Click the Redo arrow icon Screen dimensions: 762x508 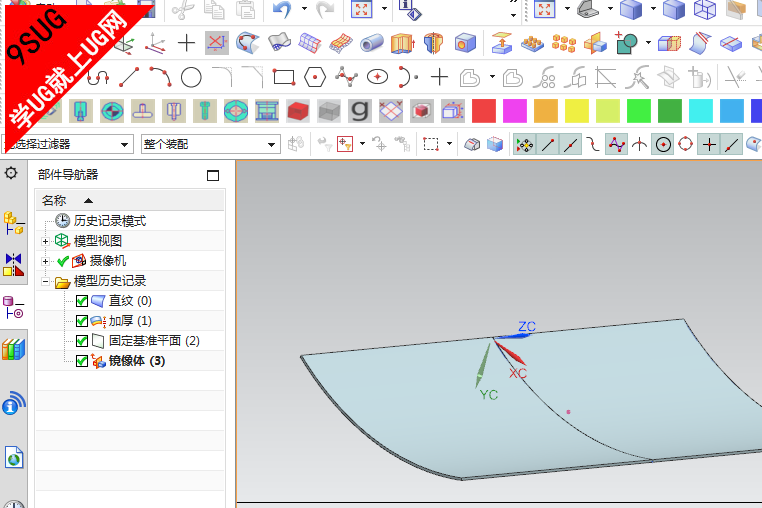click(x=325, y=9)
